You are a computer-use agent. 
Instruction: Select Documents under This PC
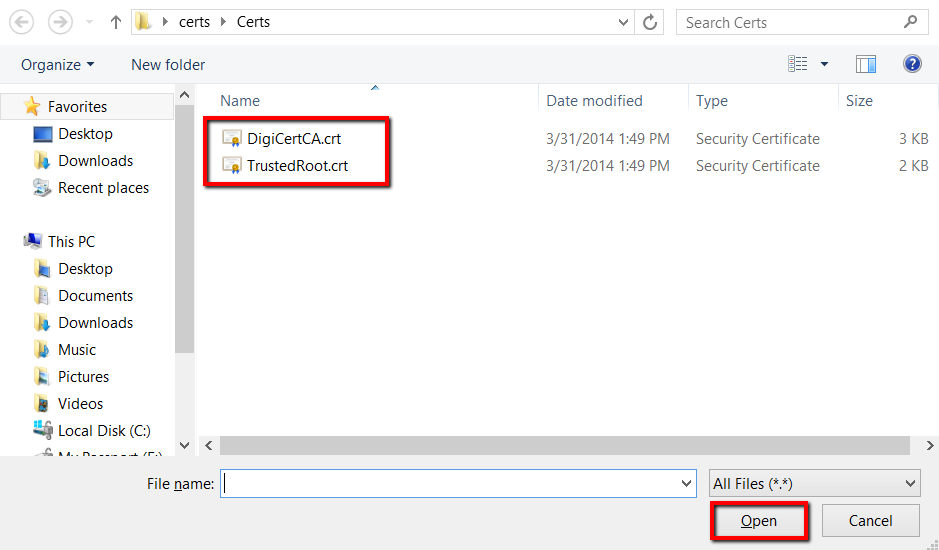(95, 296)
